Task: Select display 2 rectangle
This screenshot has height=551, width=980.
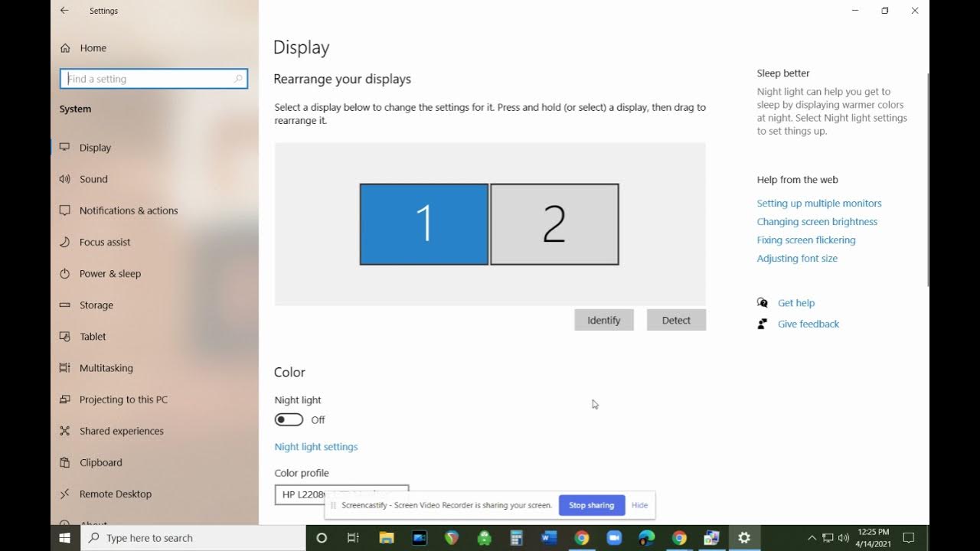Action: coord(554,224)
